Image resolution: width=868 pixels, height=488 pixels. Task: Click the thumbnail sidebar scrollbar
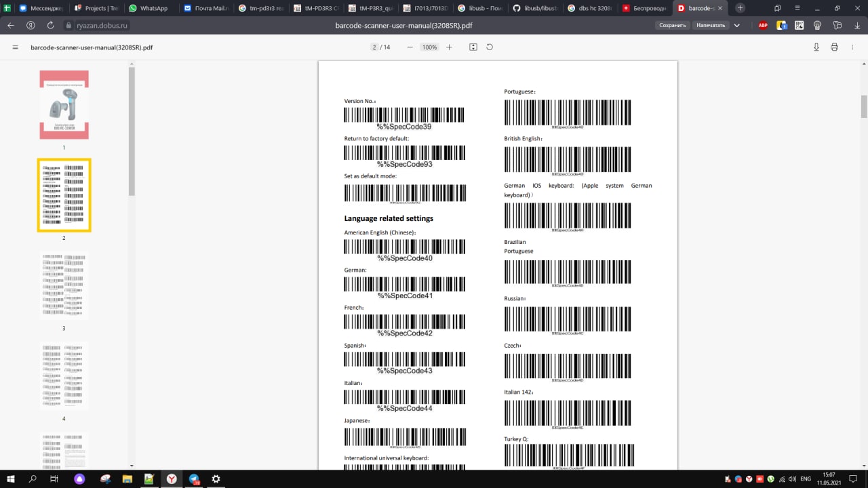(x=132, y=132)
